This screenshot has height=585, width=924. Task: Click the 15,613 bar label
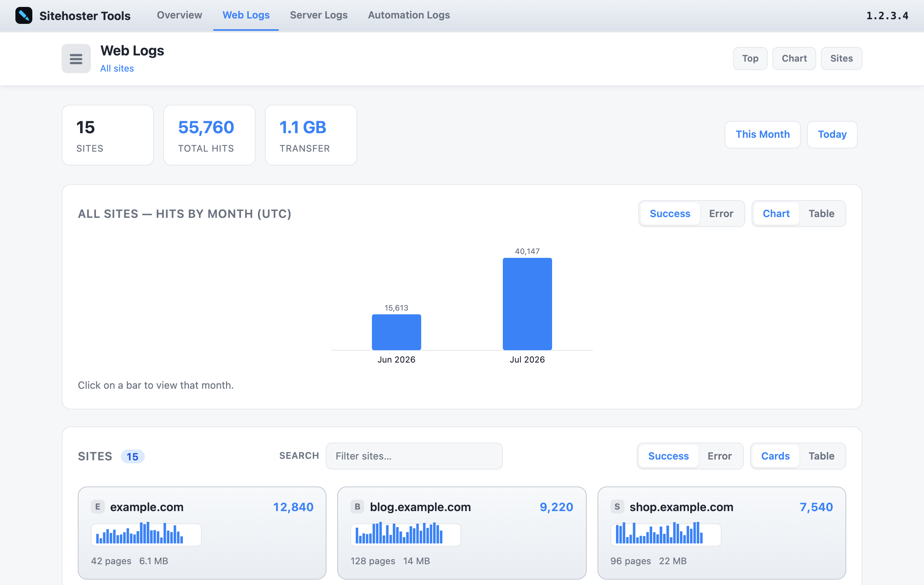(x=397, y=308)
